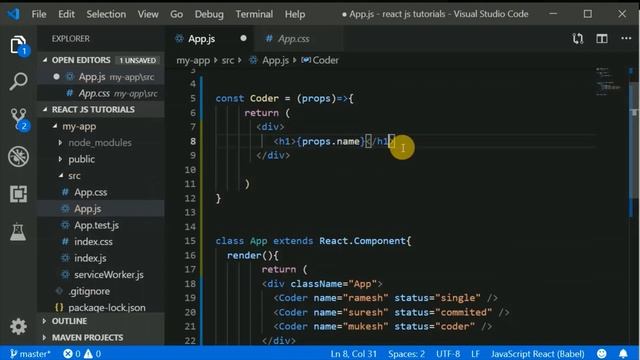Open the Test beaker view icon
The height and width of the screenshot is (360, 640).
click(x=18, y=232)
